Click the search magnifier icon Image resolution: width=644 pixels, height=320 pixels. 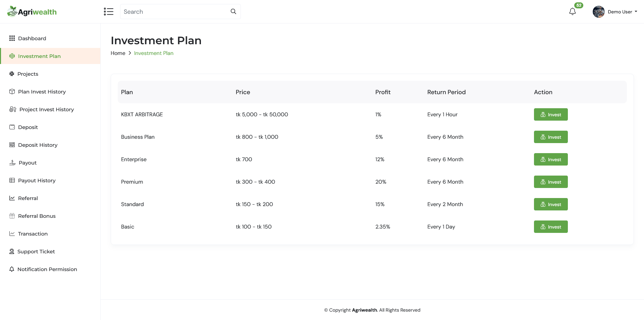(x=233, y=11)
